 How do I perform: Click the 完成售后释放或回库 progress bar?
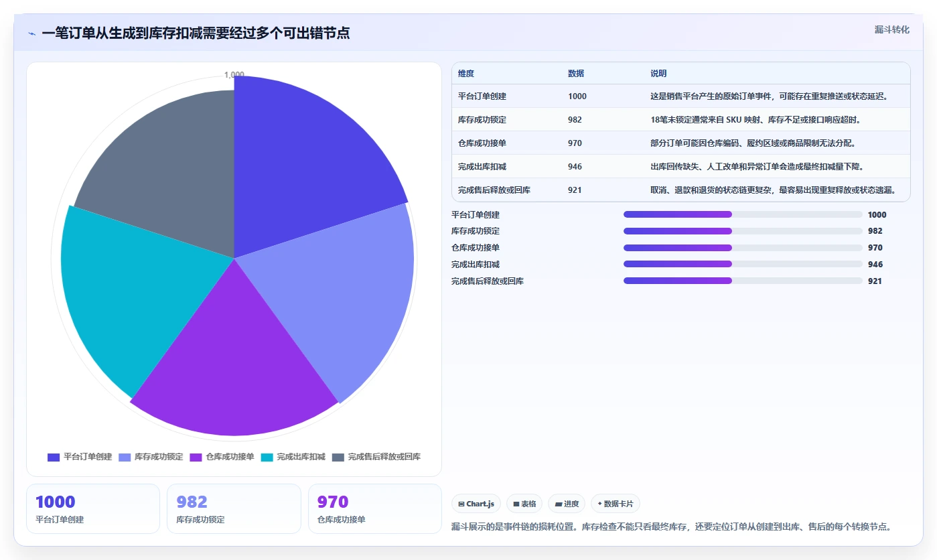[x=743, y=281]
